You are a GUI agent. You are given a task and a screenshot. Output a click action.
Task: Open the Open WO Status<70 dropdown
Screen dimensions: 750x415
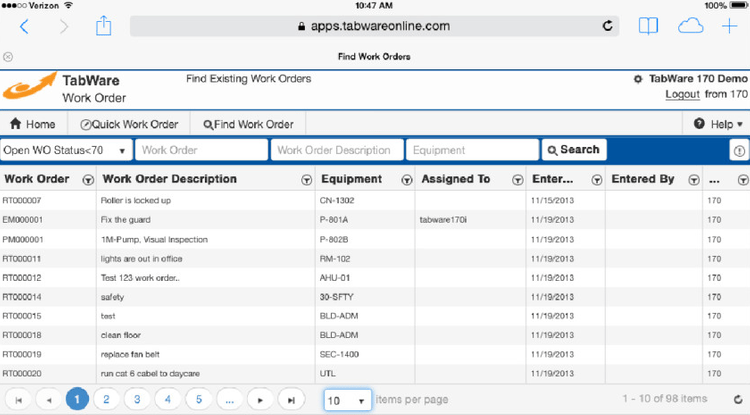click(x=66, y=150)
